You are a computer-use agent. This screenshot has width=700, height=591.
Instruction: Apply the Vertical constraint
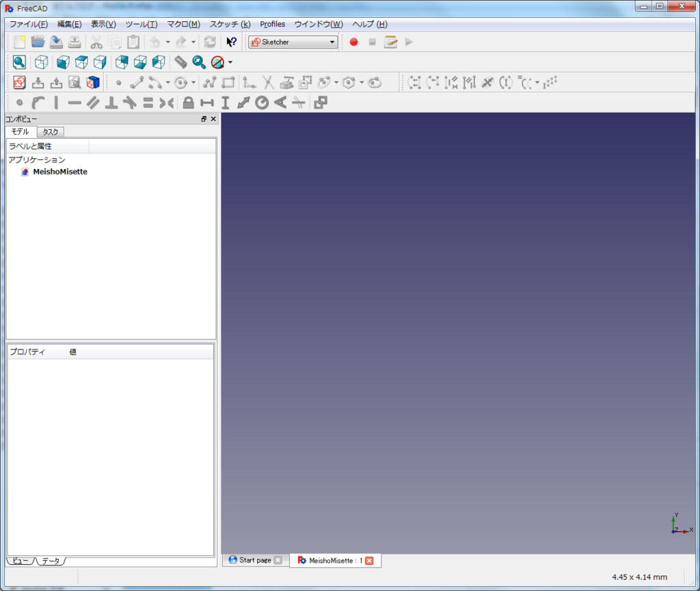pos(56,103)
